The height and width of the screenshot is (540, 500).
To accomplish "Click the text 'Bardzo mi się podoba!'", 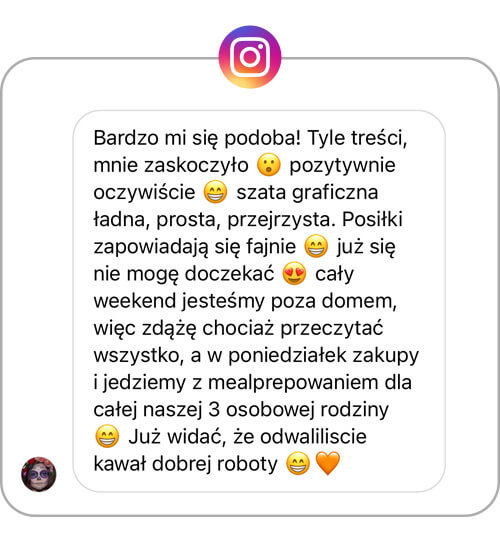I will pos(197,138).
